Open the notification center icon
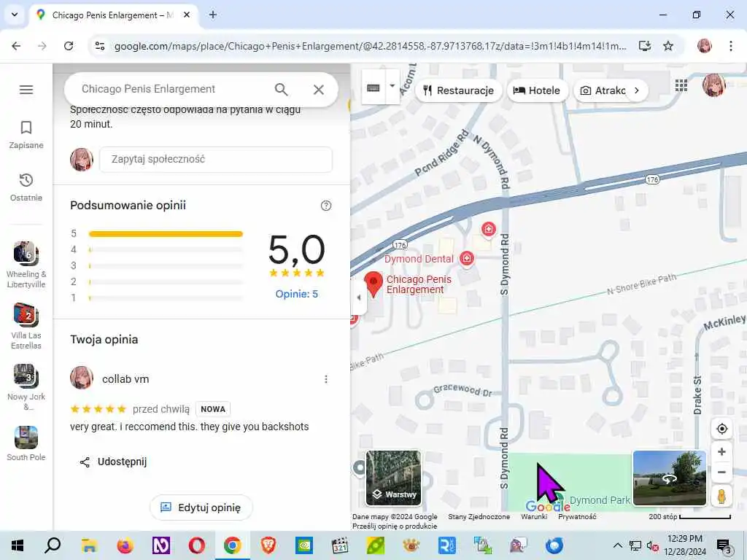The width and height of the screenshot is (747, 560). pyautogui.click(x=724, y=545)
